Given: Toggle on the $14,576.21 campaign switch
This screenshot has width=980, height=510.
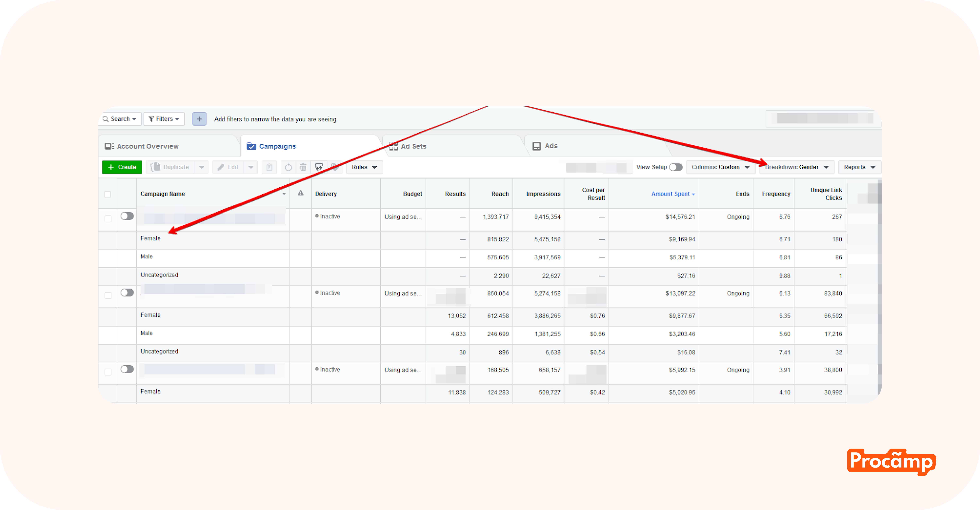Looking at the screenshot, I should 127,216.
